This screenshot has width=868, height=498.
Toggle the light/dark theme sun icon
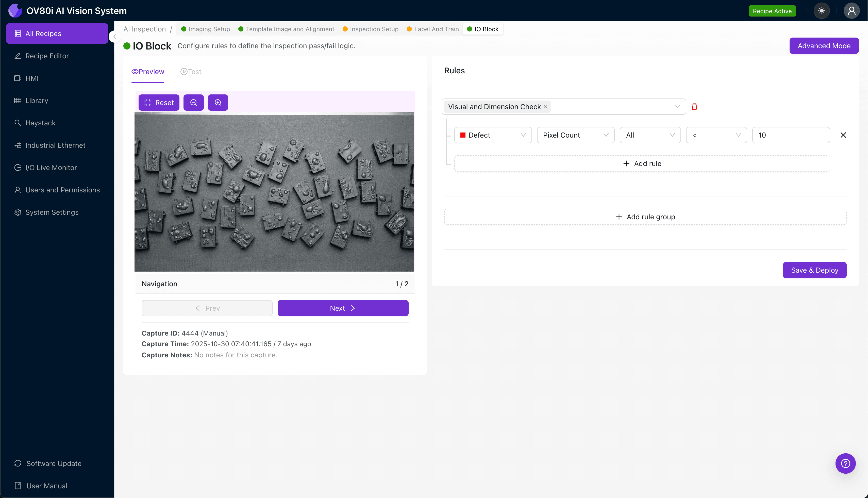(x=822, y=11)
